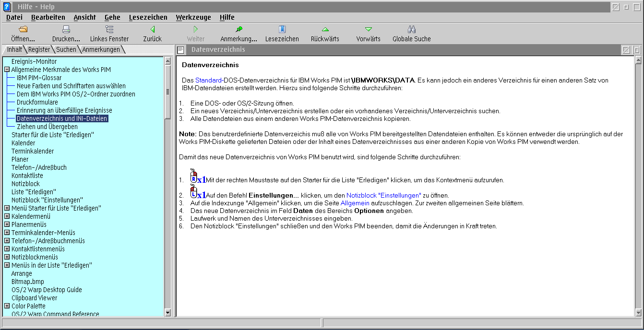The image size is (644, 330).
Task: Open the Gehe menu
Action: point(112,17)
